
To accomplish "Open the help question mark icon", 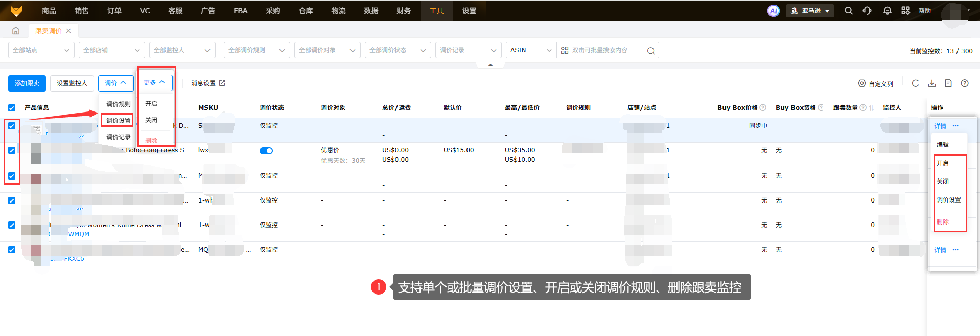I will [x=965, y=83].
